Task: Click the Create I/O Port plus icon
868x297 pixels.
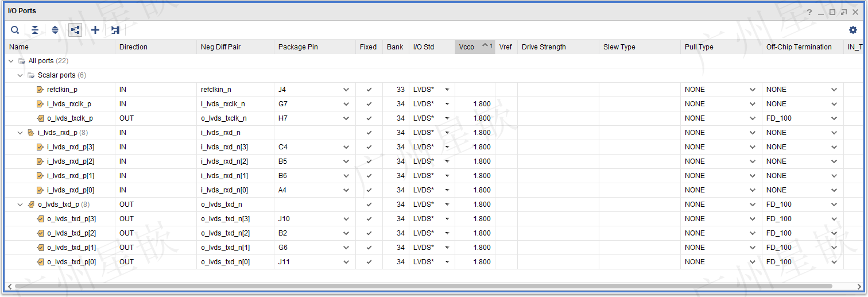Action: tap(95, 30)
